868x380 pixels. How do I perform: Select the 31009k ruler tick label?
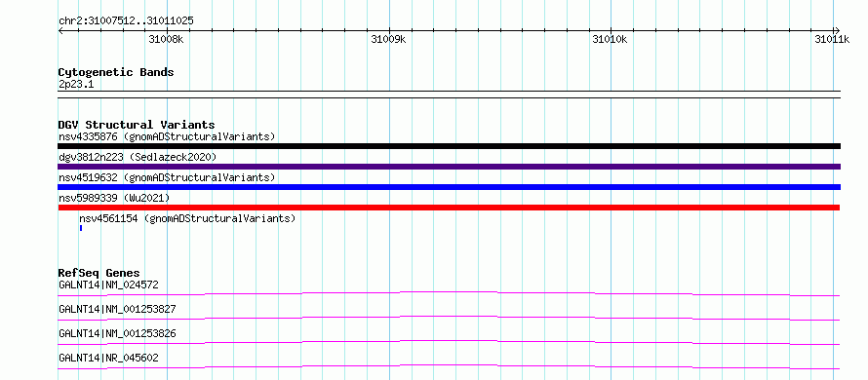point(388,39)
